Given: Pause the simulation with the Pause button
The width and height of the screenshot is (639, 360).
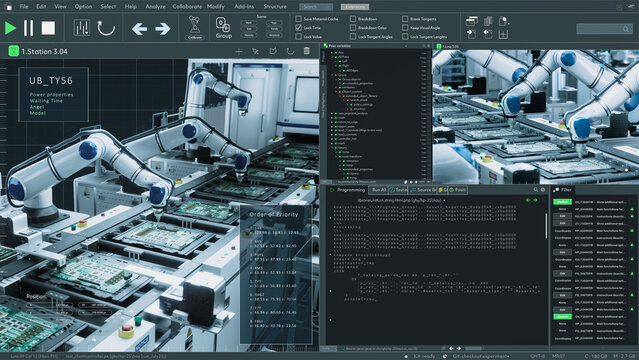Looking at the screenshot, I should click(29, 28).
